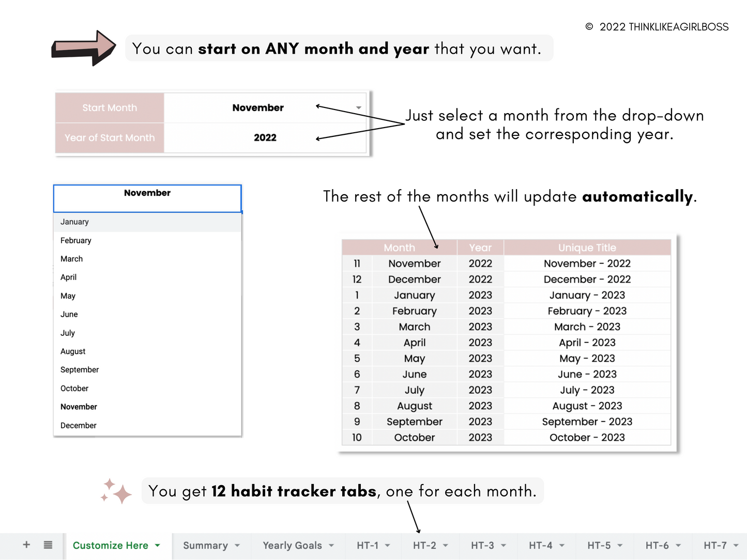This screenshot has width=747, height=560.
Task: Open the HT-2 tab options arrow
Action: 446,546
